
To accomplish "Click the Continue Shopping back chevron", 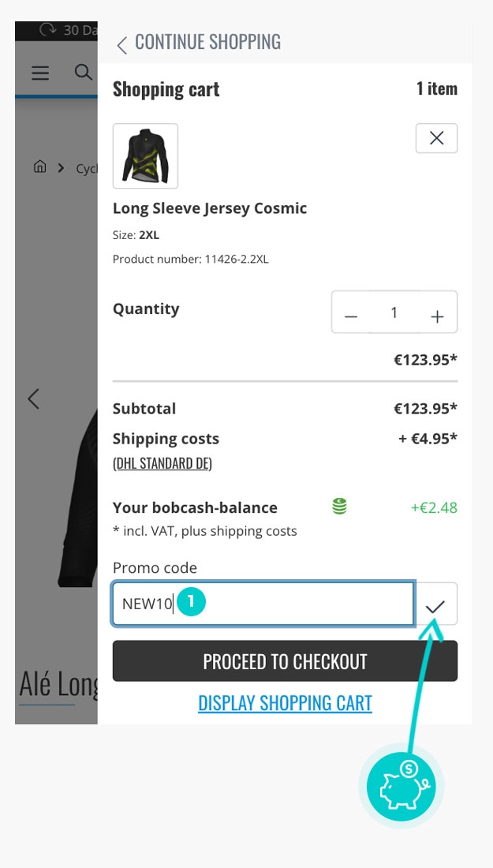I will pos(121,44).
